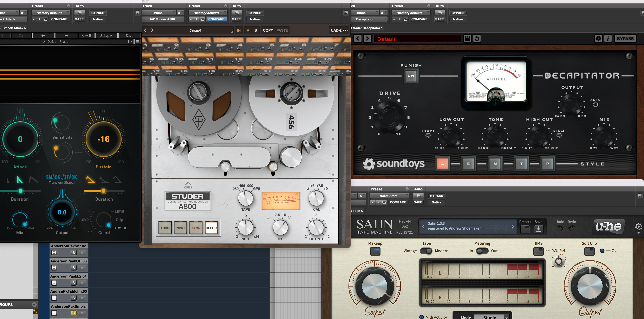The height and width of the screenshot is (319, 644).
Task: Click Satin Redo arrow icon
Action: 571,228
